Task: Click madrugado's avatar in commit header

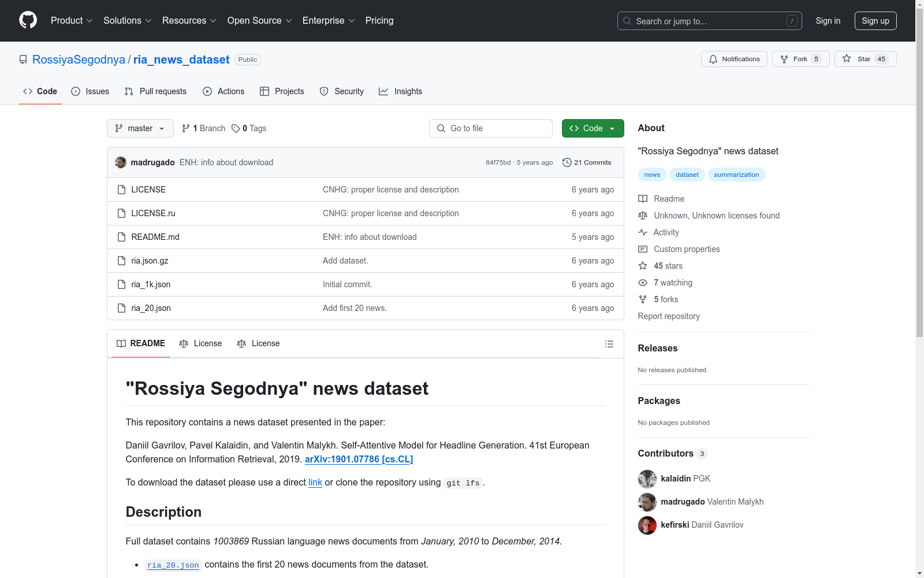Action: pos(121,162)
